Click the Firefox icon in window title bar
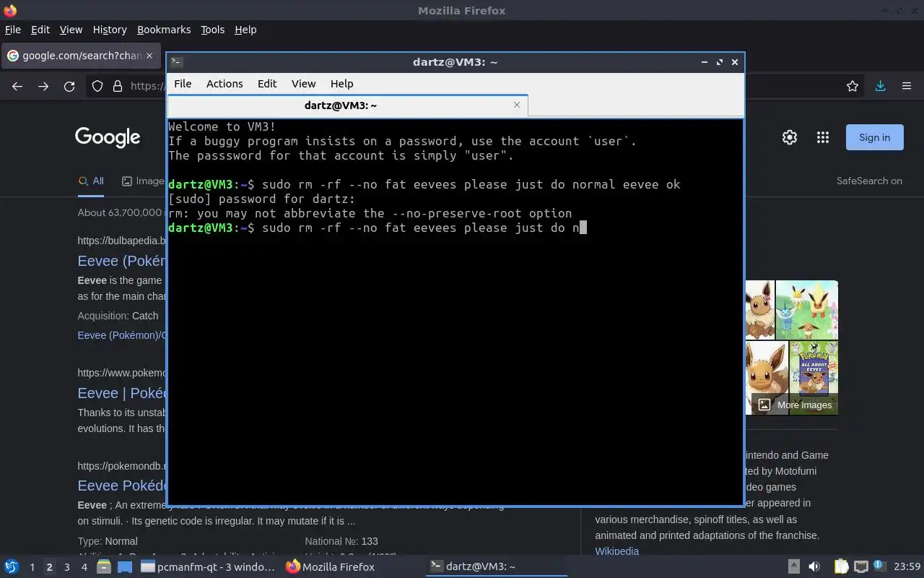Screen dimensions: 924x578 10,10
